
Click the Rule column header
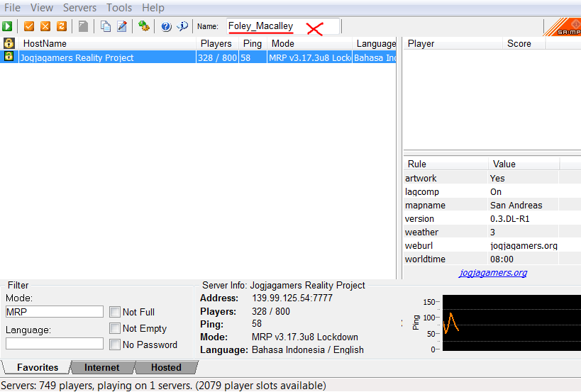[x=446, y=164]
